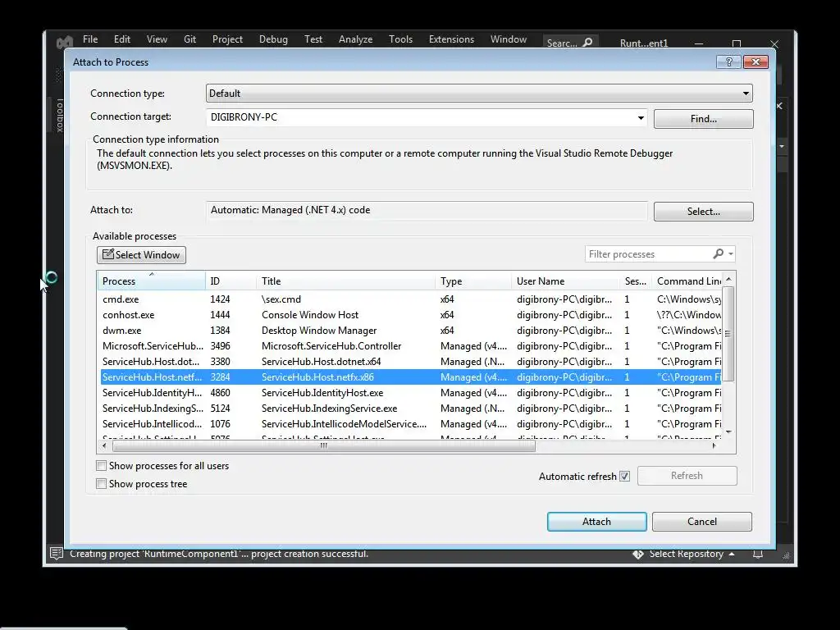Screen dimensions: 840x630
Task: Select ServiceHub.Host.netfx.x86 highlighted row
Action: [x=411, y=377]
